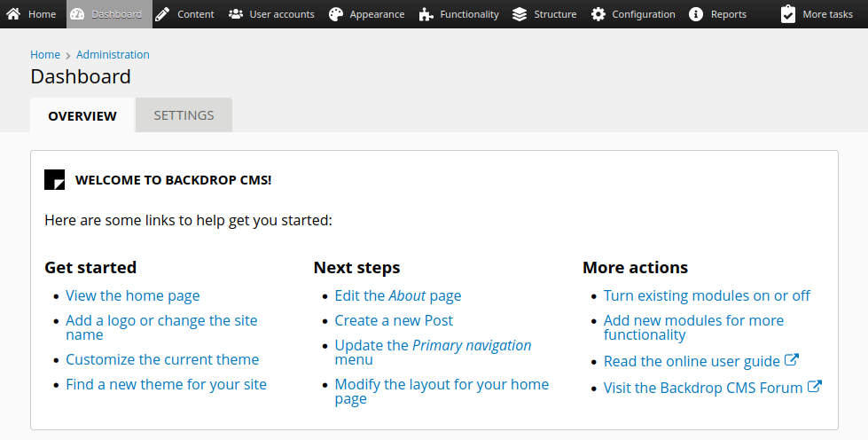Open Update the Primary navigation menu link
Viewport: 868px width, 440px height.
coord(433,352)
